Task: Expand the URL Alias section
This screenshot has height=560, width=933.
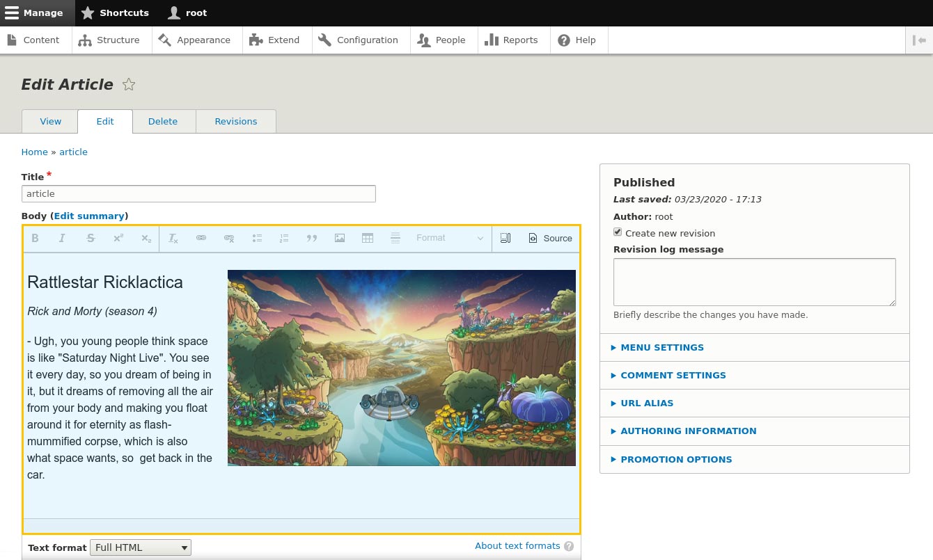Action: [x=755, y=403]
